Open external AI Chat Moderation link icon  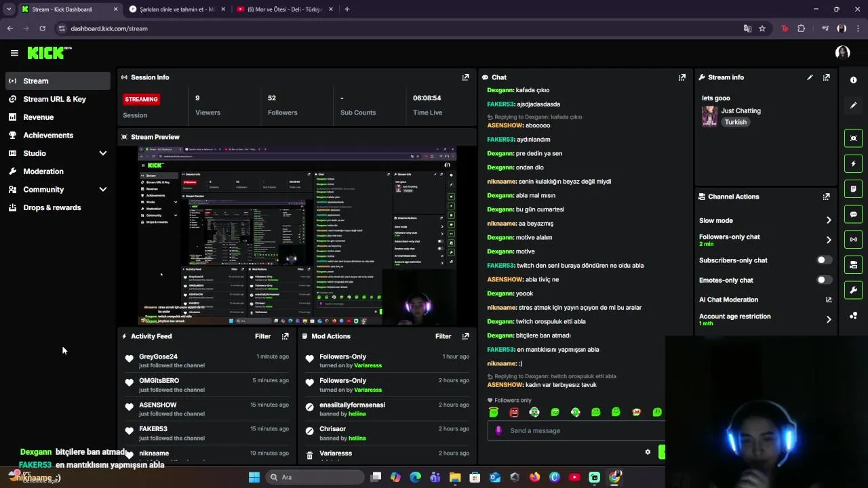pos(829,300)
